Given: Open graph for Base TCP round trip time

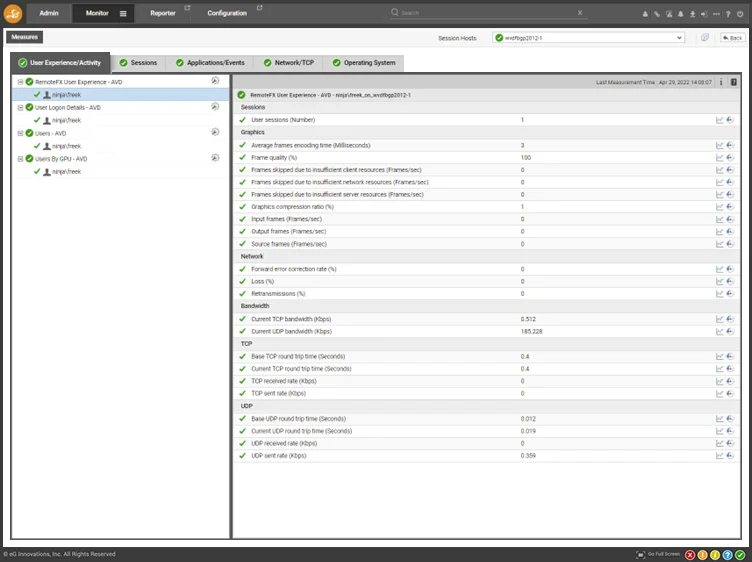Looking at the screenshot, I should 719,356.
